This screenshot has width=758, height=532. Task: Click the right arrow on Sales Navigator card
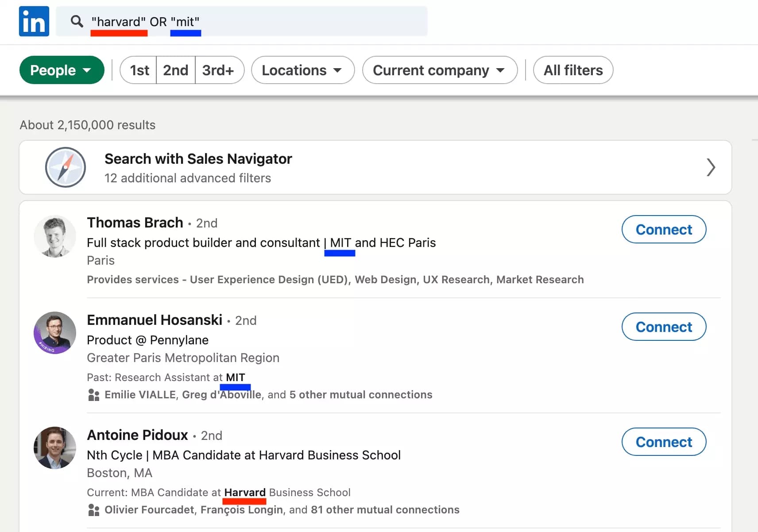(711, 167)
